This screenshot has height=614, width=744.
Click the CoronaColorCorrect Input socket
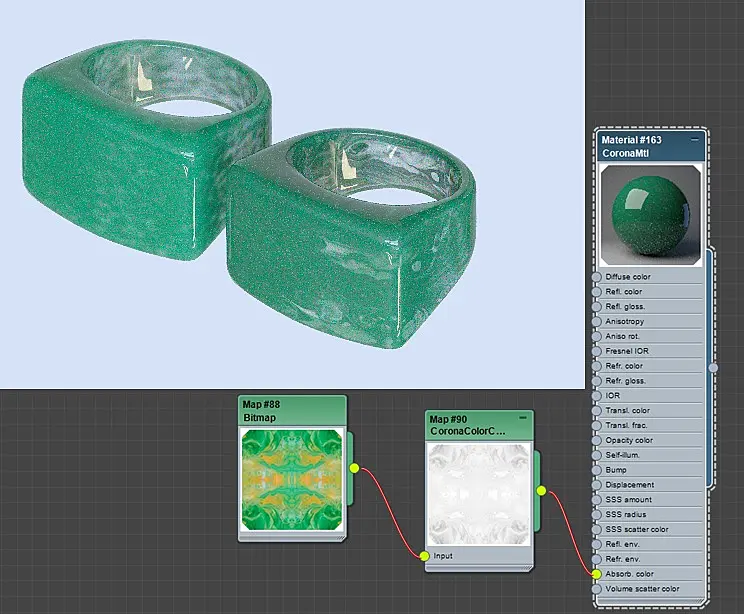click(x=424, y=556)
